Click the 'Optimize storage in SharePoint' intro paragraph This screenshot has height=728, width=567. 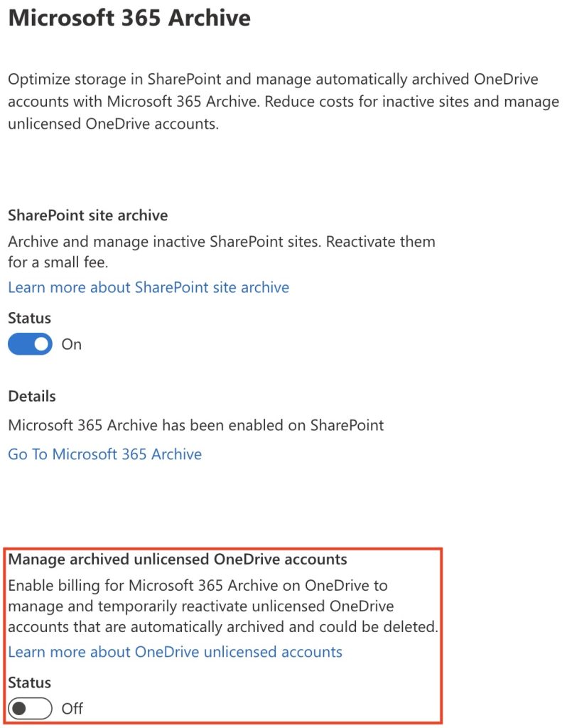283,101
